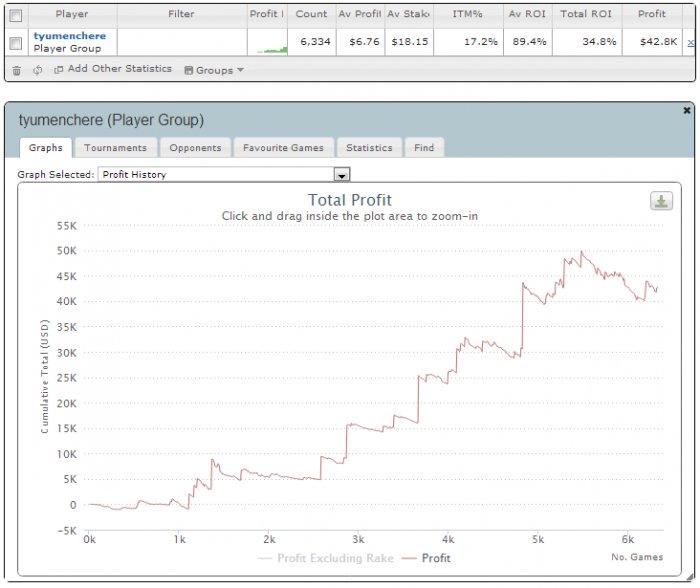Open the Graph Selected dropdown
Image resolution: width=700 pixels, height=588 pixels.
pyautogui.click(x=342, y=175)
